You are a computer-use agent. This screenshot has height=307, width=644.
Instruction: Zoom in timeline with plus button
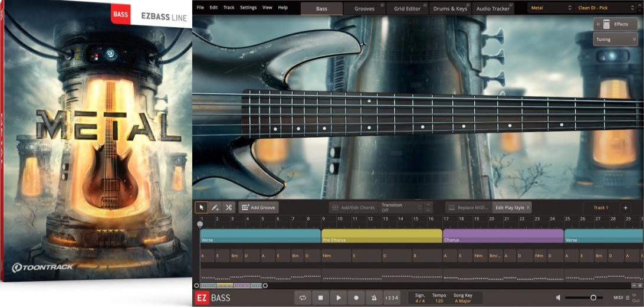click(640, 285)
